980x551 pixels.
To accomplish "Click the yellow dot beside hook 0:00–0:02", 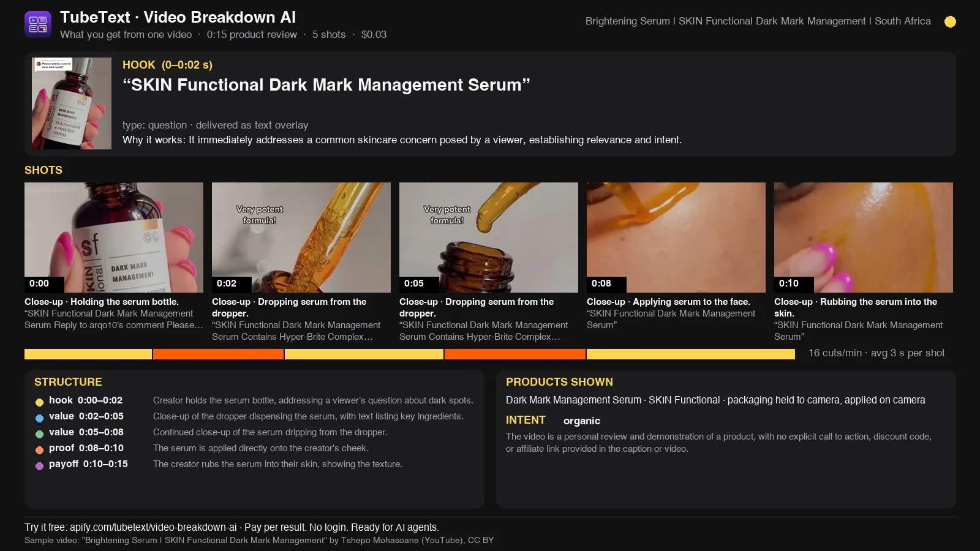I will click(x=39, y=402).
